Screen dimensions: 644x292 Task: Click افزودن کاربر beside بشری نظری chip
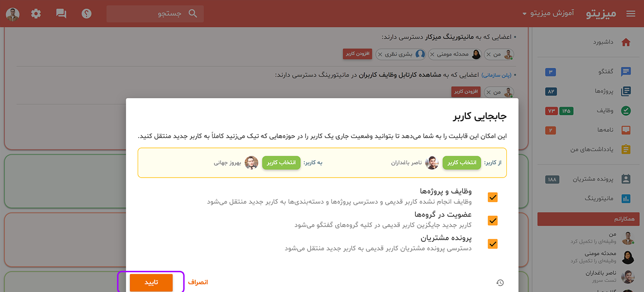pos(358,54)
